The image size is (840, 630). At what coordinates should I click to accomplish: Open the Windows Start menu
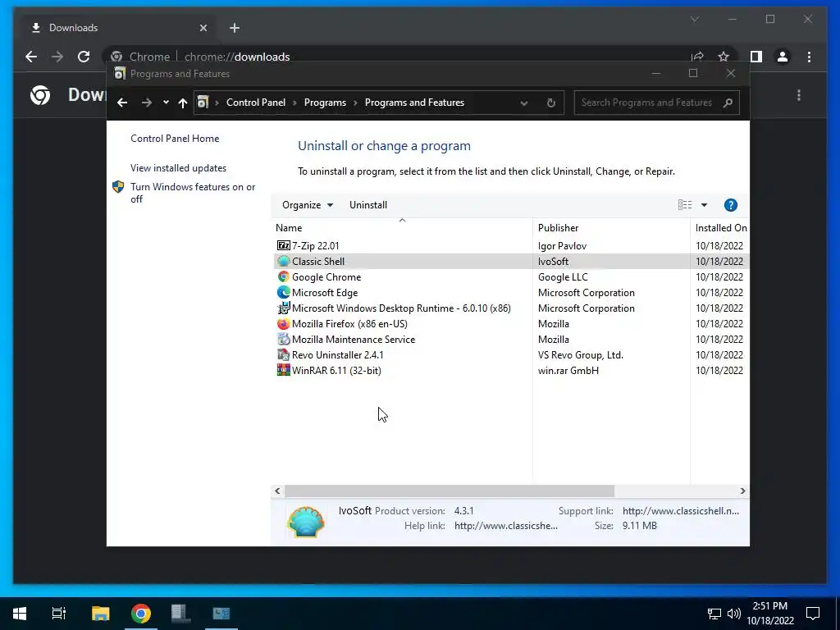click(20, 614)
